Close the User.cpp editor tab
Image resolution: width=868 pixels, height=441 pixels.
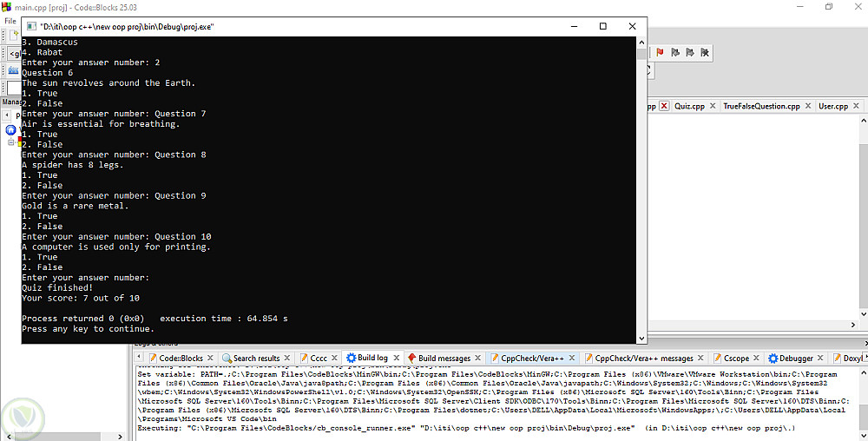[856, 106]
